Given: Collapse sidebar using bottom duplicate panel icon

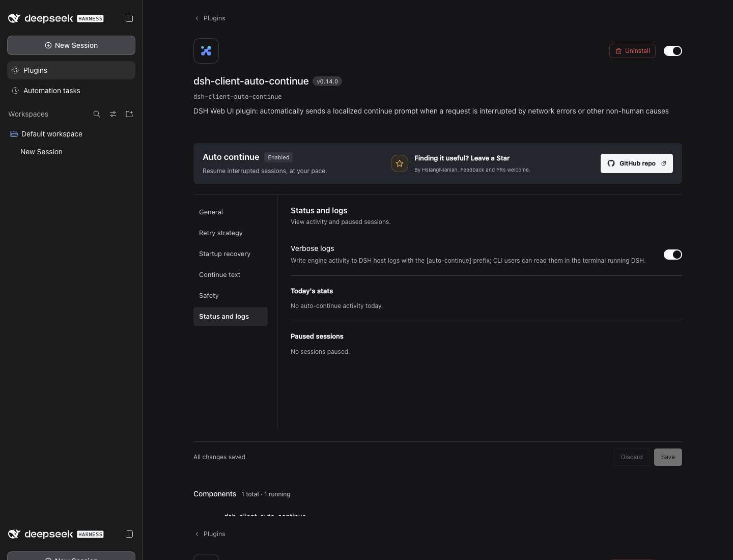Looking at the screenshot, I should click(x=129, y=534).
